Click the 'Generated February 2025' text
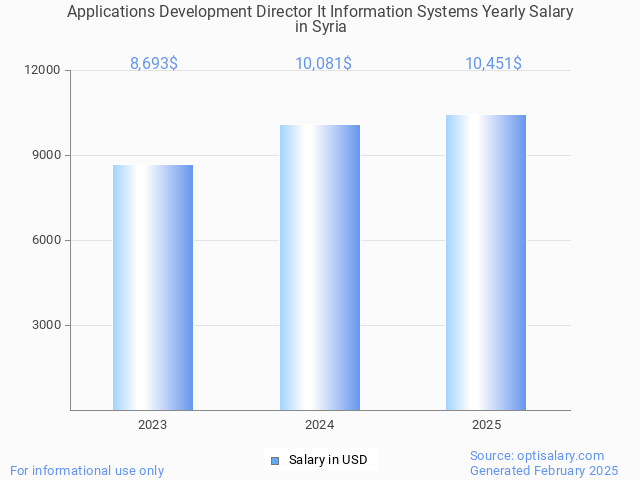Screen dimensions: 640x480 [x=544, y=471]
